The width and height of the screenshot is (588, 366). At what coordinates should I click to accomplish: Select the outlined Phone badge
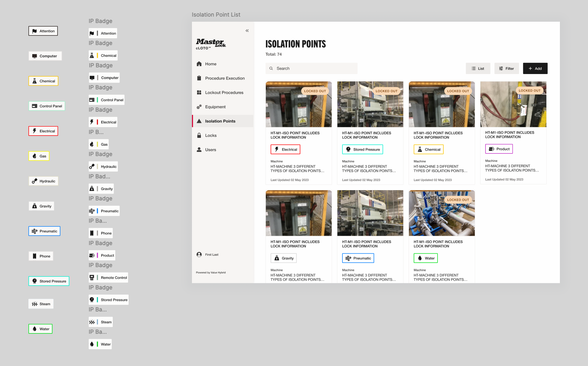pos(41,256)
